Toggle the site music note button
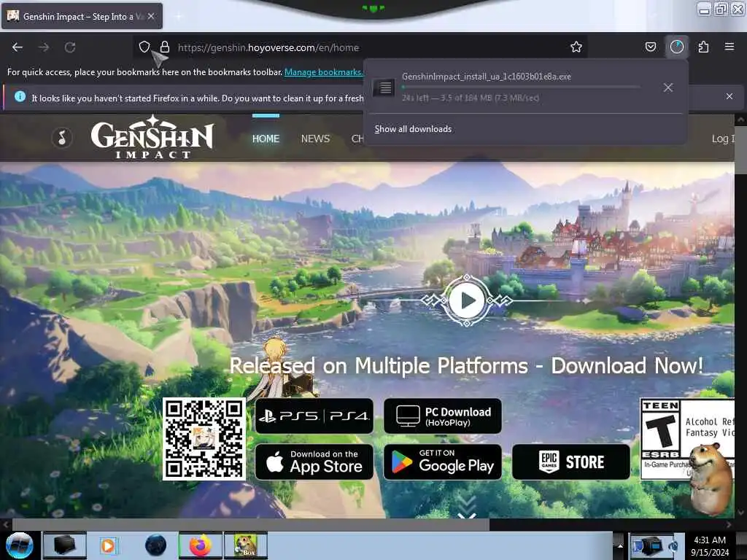 pyautogui.click(x=62, y=138)
